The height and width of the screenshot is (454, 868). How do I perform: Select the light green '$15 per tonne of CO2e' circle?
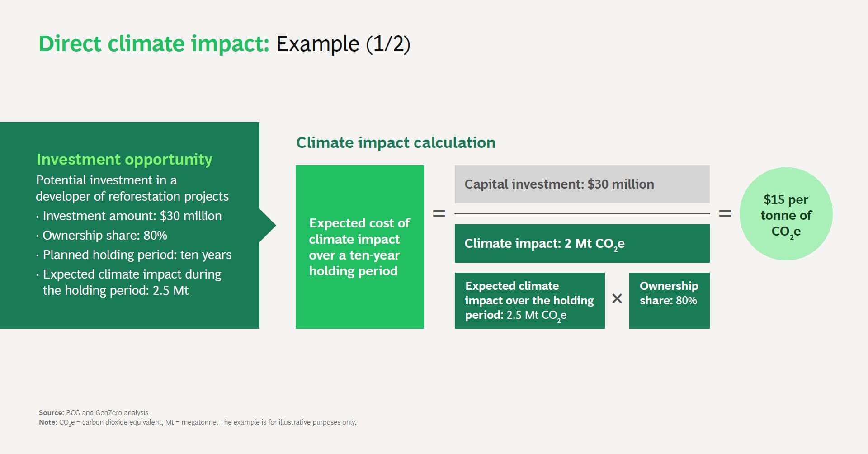point(786,214)
